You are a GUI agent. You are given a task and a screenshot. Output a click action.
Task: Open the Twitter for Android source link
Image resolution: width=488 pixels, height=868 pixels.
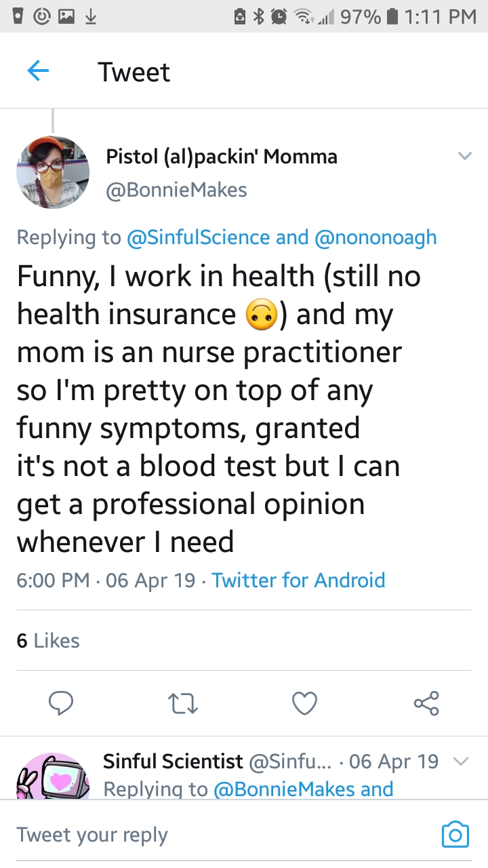(298, 580)
